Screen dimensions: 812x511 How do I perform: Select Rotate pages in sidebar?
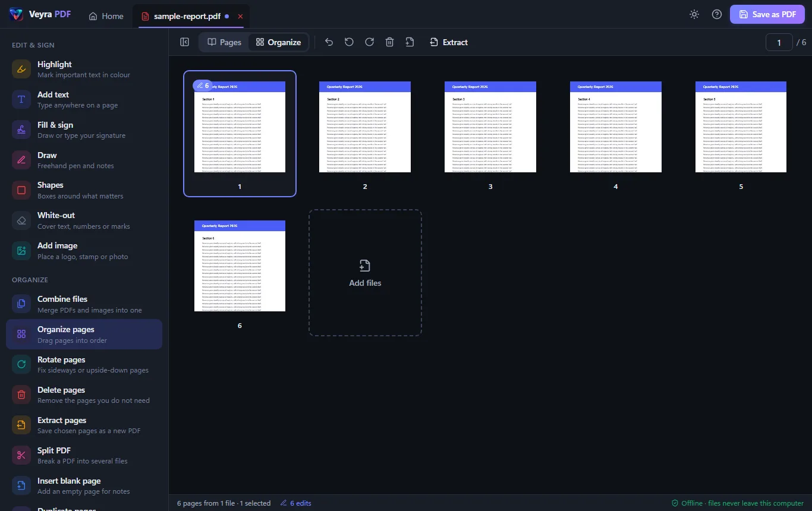click(84, 364)
